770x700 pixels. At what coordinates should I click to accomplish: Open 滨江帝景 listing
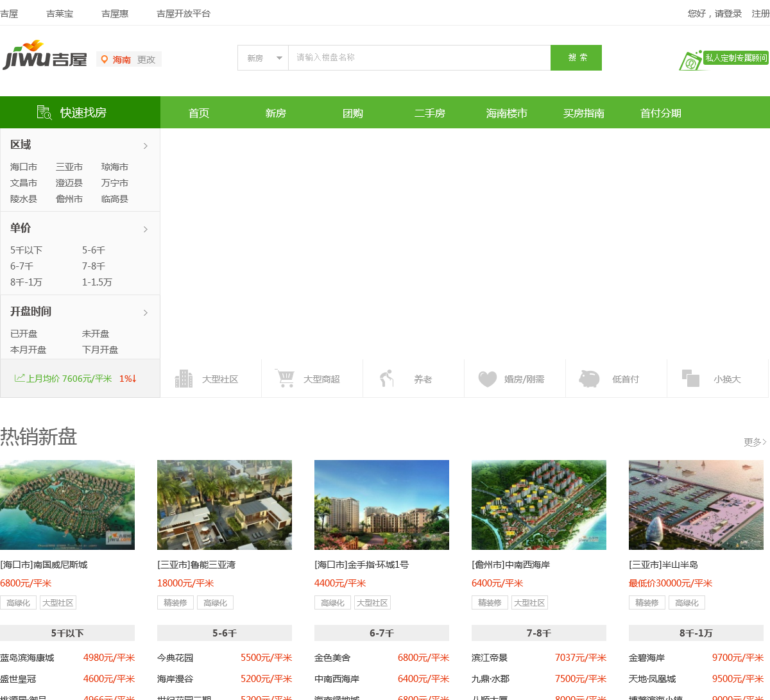(490, 658)
